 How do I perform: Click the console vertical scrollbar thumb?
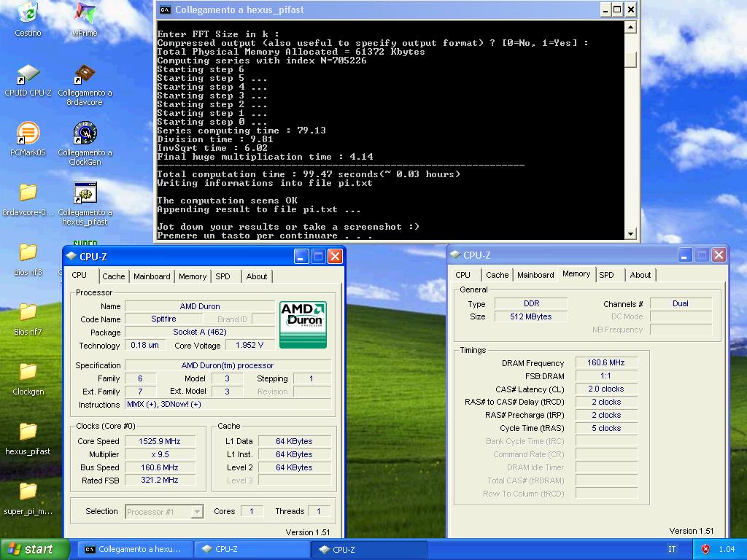click(x=630, y=59)
